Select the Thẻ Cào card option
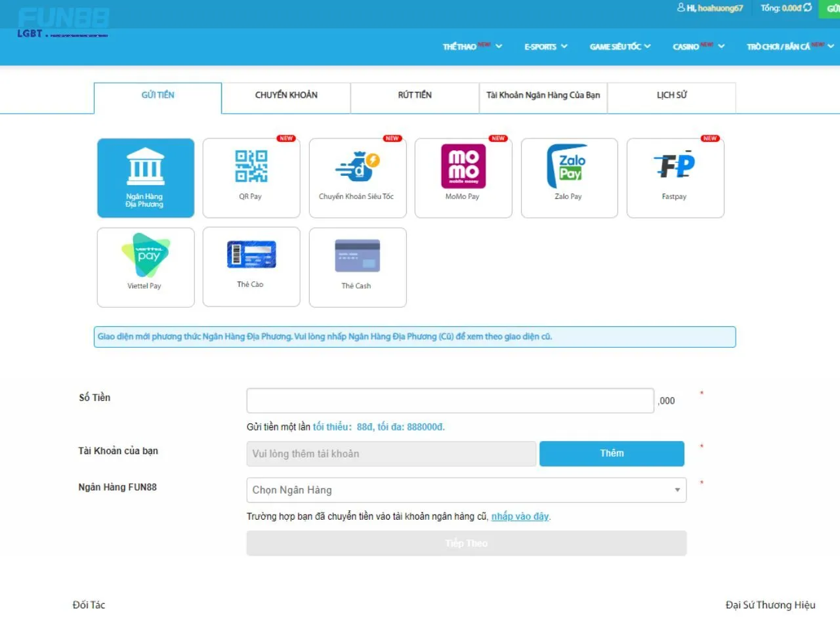840x630 pixels. pyautogui.click(x=251, y=267)
